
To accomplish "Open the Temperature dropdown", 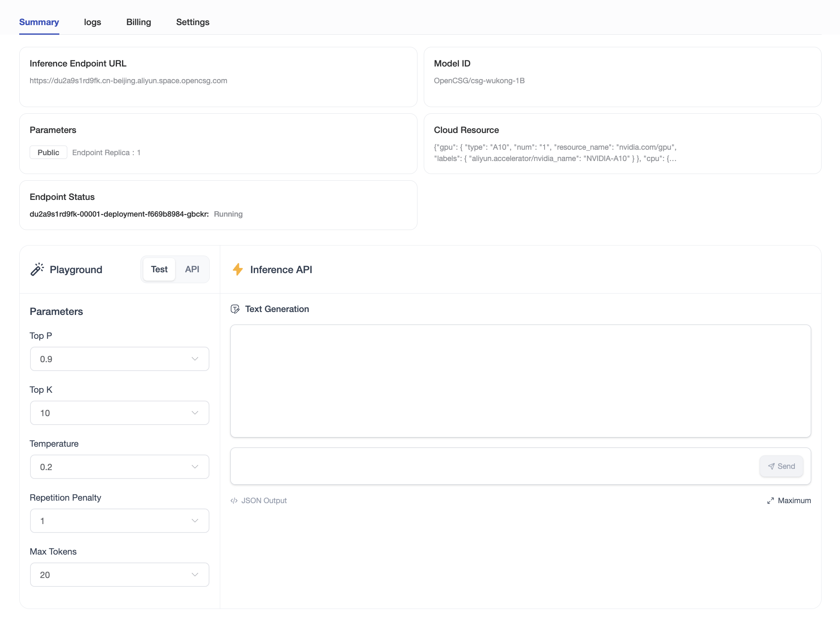I will [120, 467].
